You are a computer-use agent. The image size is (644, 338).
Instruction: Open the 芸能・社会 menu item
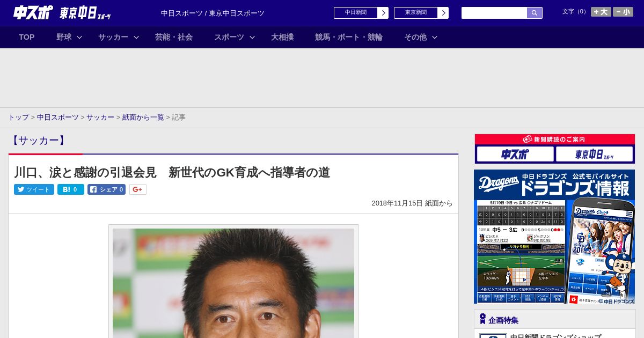point(174,37)
